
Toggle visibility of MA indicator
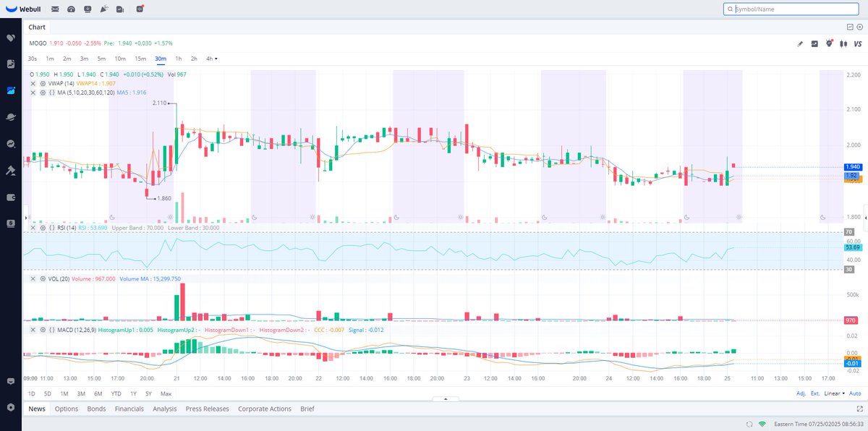[x=43, y=93]
